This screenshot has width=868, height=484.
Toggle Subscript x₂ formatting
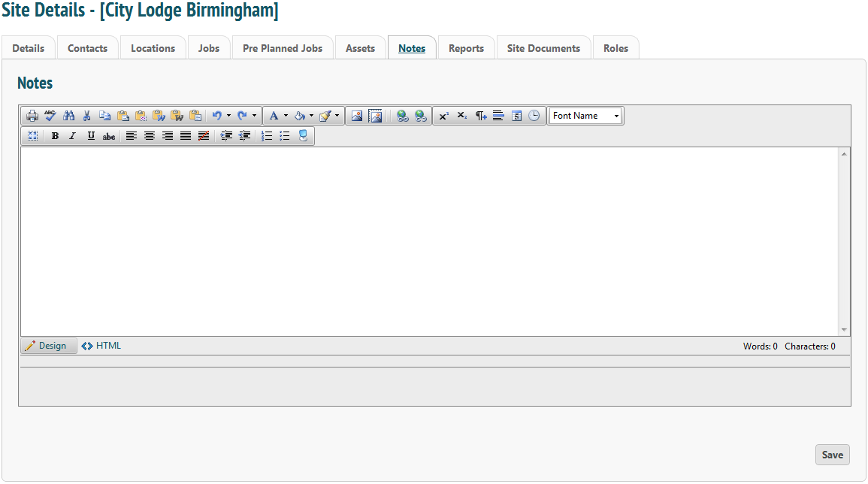(462, 116)
